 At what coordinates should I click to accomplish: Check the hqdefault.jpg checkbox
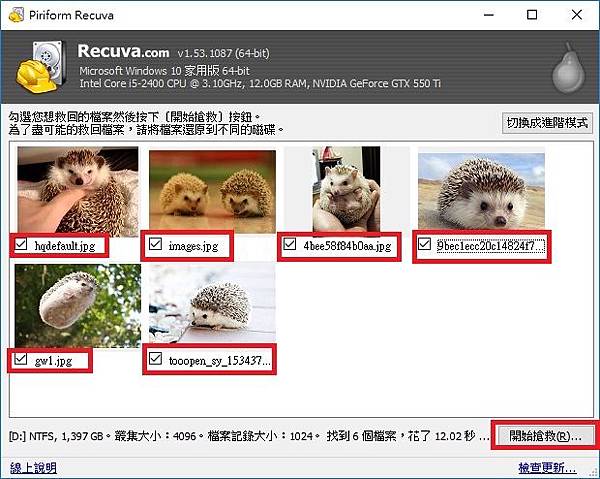[21, 244]
